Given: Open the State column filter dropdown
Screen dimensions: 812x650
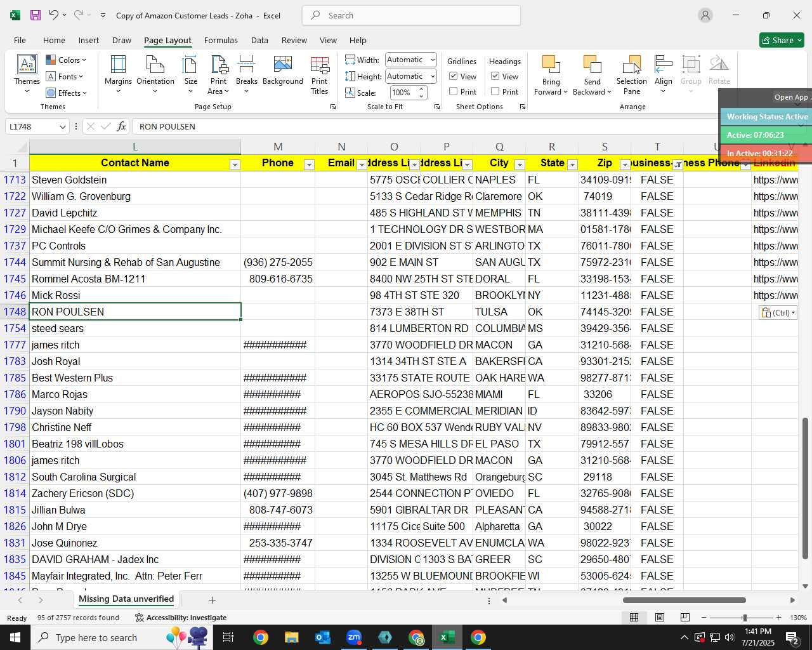Looking at the screenshot, I should (572, 165).
